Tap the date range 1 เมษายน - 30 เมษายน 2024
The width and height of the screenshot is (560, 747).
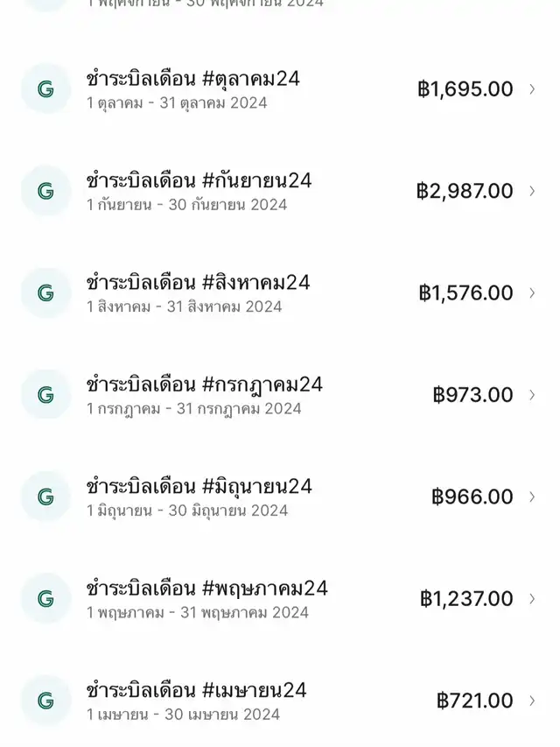[x=184, y=715]
